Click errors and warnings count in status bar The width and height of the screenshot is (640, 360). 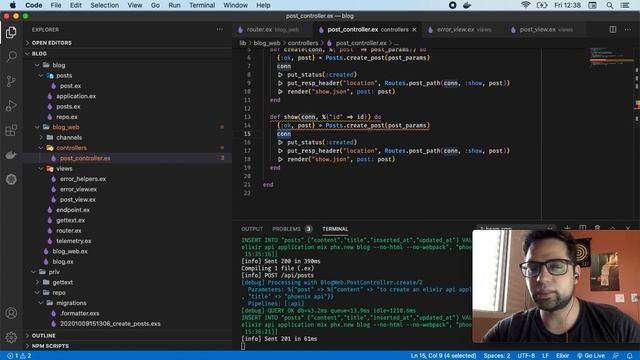click(x=19, y=356)
